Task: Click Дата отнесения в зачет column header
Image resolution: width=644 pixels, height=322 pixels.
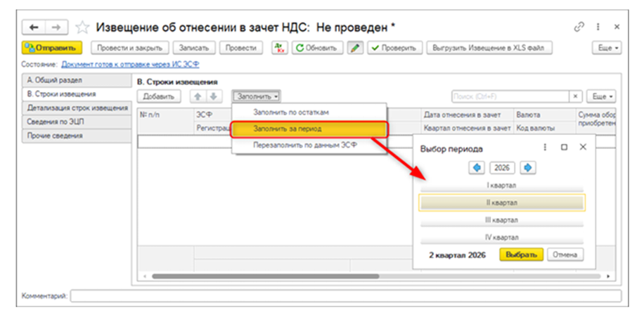Action: pyautogui.click(x=468, y=115)
